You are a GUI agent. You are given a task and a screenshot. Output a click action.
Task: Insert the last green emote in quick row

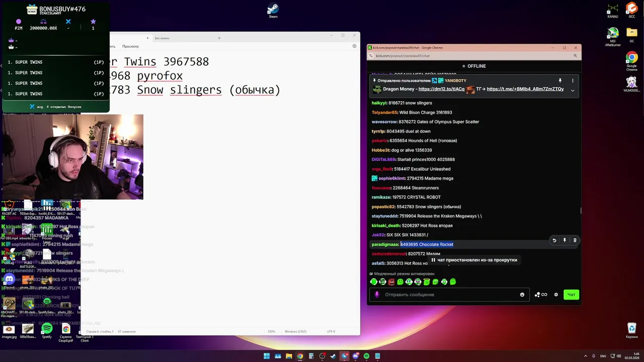click(x=453, y=282)
